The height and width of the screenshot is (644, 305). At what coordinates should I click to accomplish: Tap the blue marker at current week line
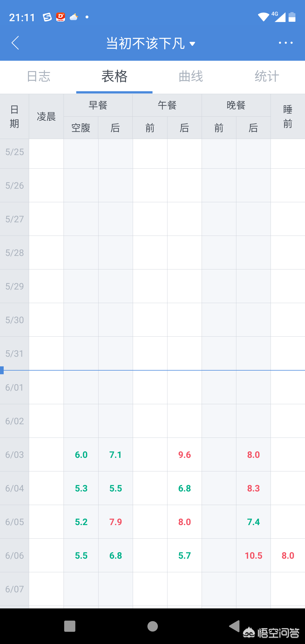2,370
